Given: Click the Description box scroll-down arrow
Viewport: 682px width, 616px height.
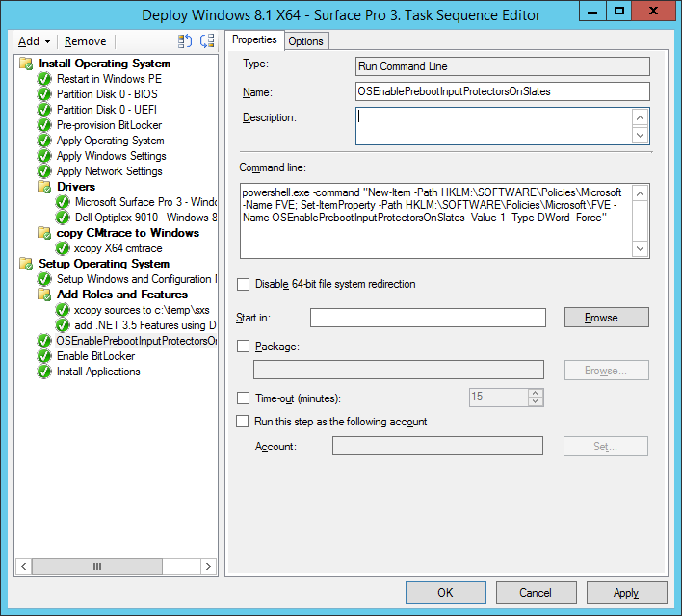Looking at the screenshot, I should (640, 135).
